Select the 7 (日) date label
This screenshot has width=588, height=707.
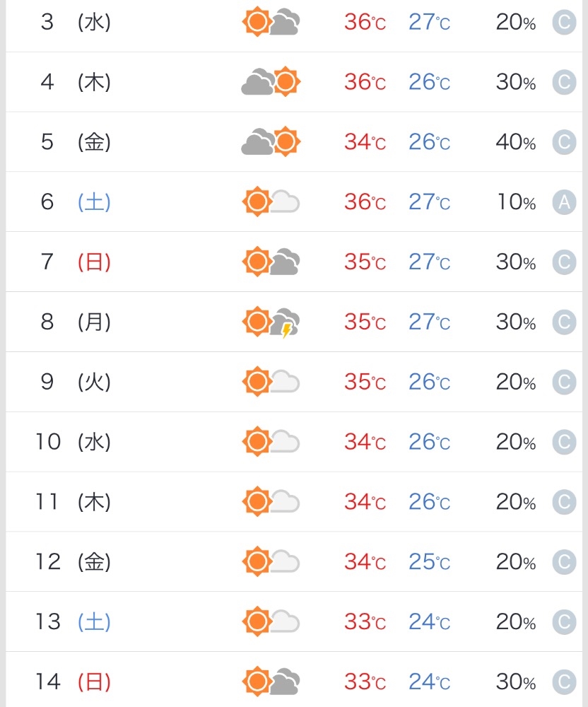75,262
